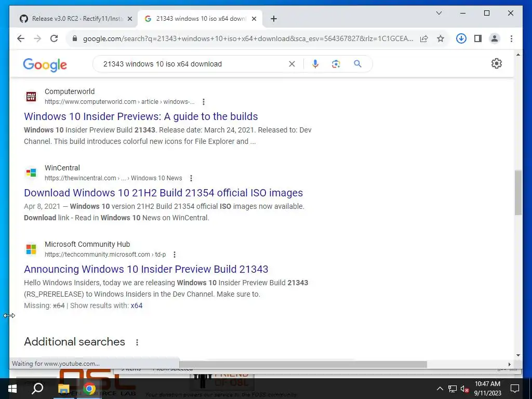Go back to the previous page

click(21, 38)
